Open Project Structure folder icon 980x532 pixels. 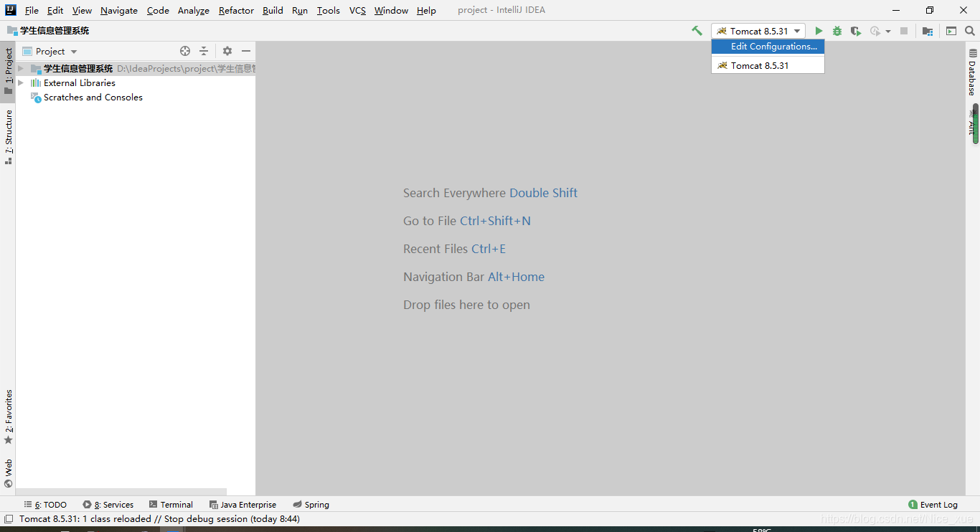(928, 31)
